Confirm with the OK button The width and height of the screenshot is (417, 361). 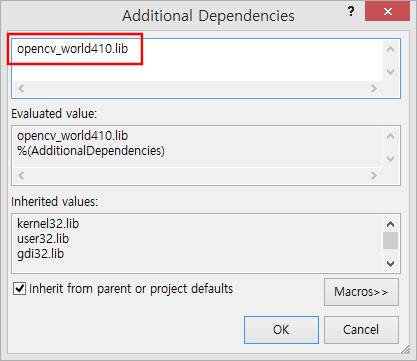coord(281,330)
